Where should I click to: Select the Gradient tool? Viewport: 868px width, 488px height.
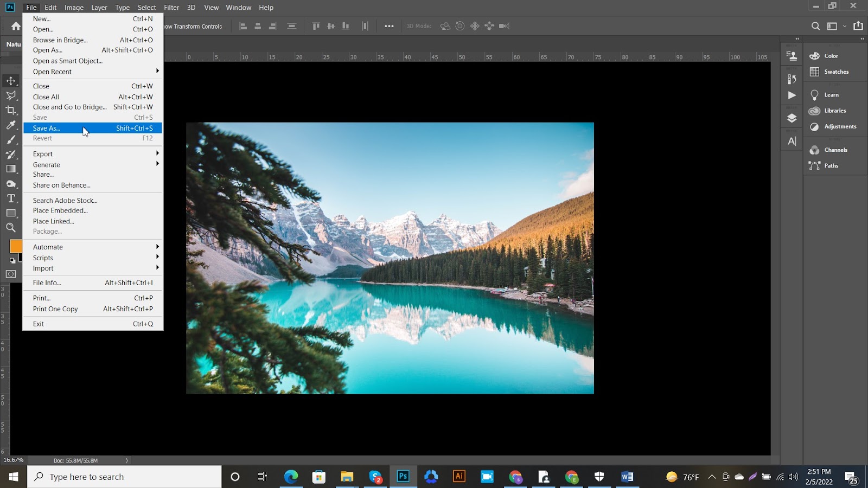(11, 169)
